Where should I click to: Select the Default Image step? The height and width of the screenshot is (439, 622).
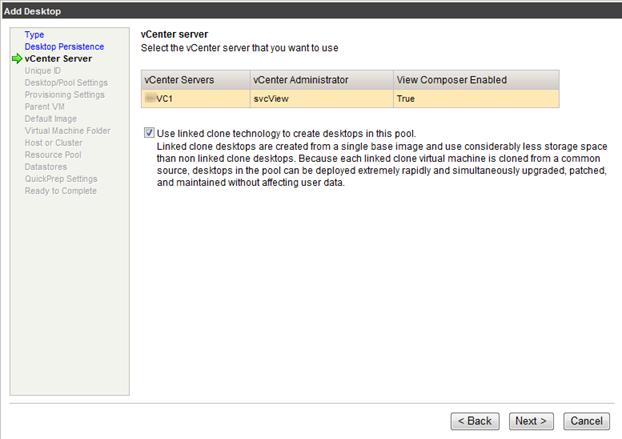pos(51,119)
